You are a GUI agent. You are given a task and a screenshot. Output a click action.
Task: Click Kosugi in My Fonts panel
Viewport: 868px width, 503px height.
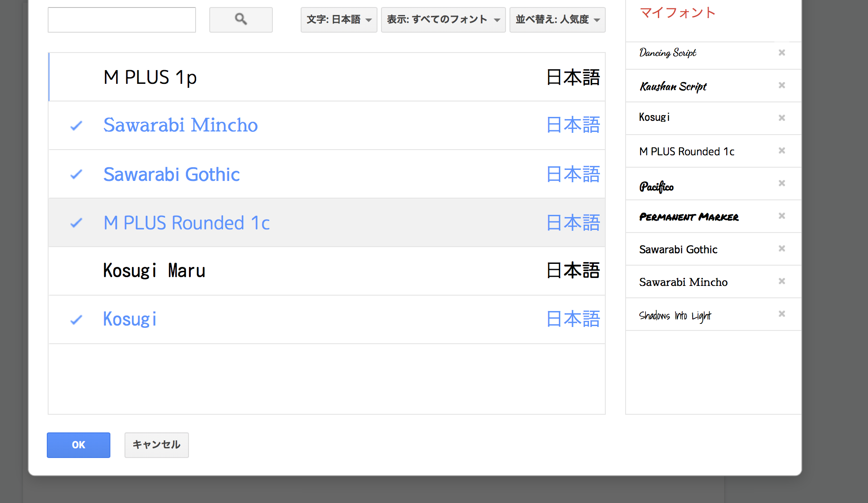coord(654,117)
